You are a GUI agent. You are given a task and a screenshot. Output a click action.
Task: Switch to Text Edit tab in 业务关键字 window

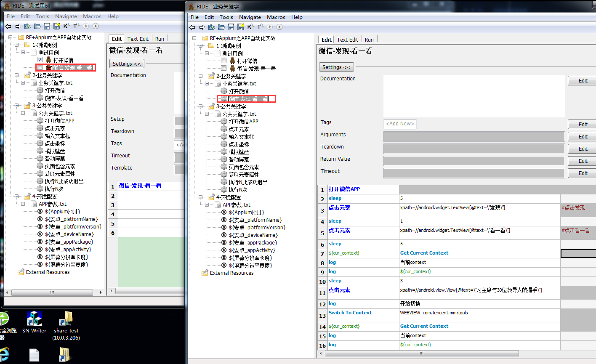[348, 40]
